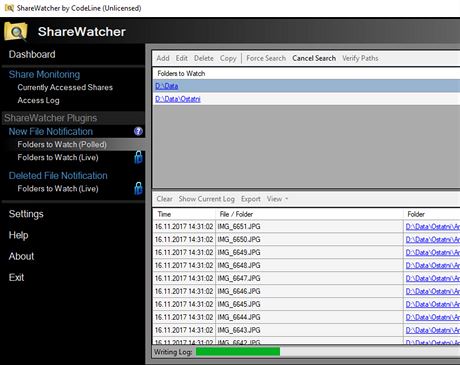Click the Verify Paths button

360,58
